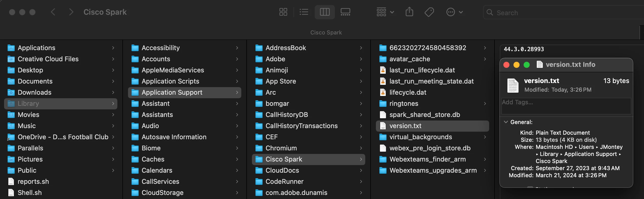Select the Documents folder
Viewport: 644px width, 199px height.
61,81
